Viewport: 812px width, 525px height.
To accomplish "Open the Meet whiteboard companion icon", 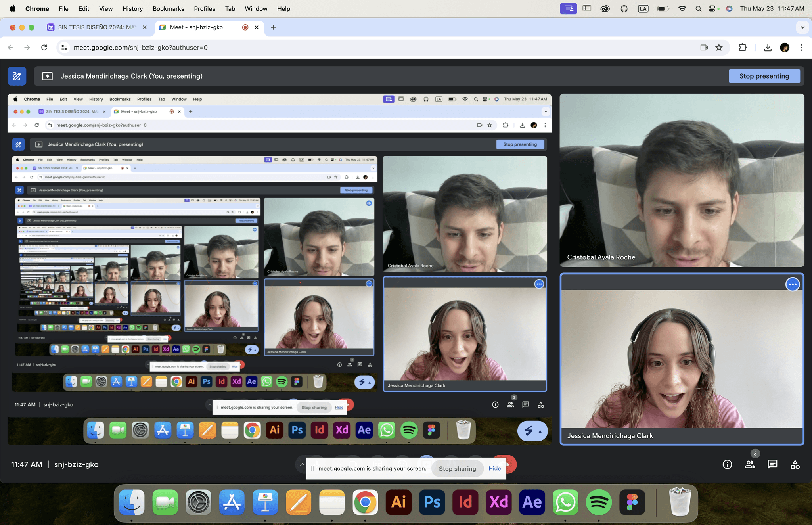I will (x=17, y=76).
